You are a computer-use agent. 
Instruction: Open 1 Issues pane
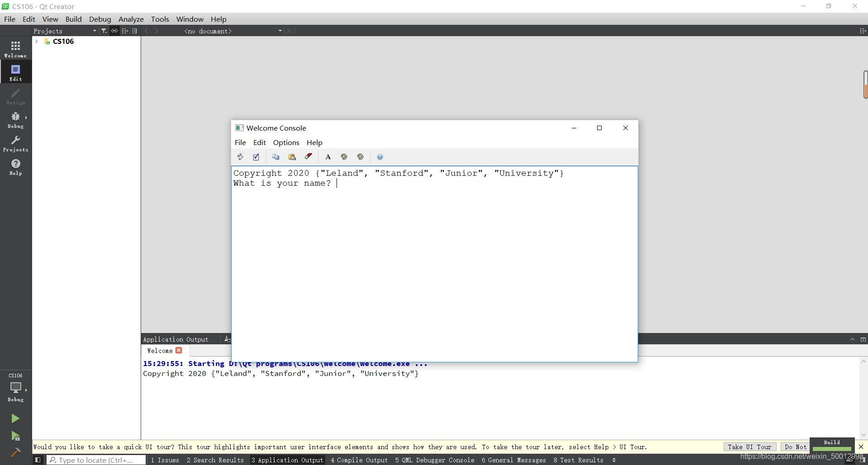(x=165, y=460)
